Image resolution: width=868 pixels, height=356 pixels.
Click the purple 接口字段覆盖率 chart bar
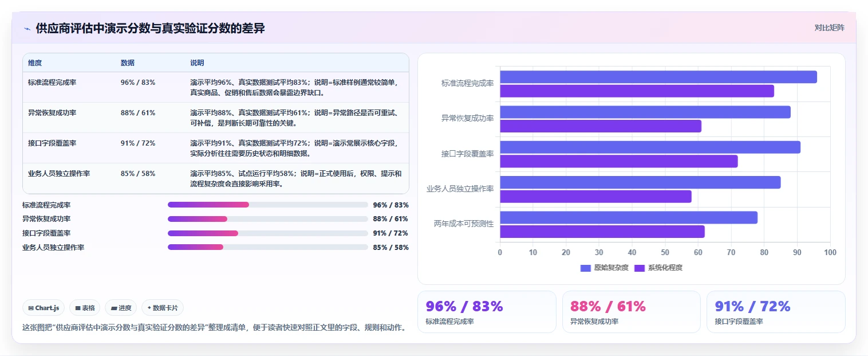click(x=619, y=161)
